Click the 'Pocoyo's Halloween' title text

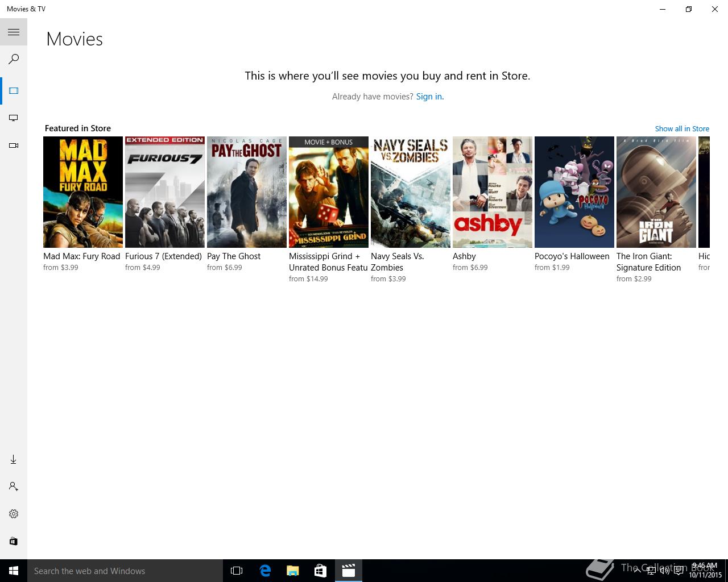[x=572, y=256]
